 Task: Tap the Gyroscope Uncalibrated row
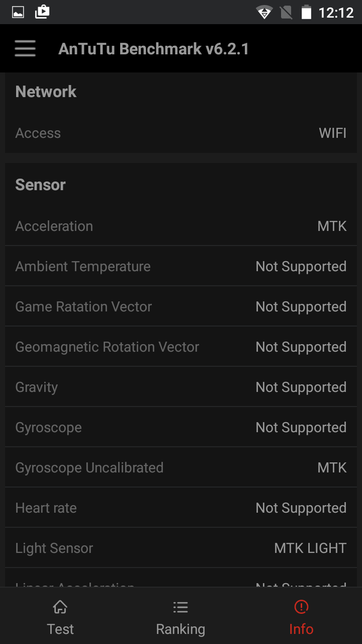(x=181, y=468)
